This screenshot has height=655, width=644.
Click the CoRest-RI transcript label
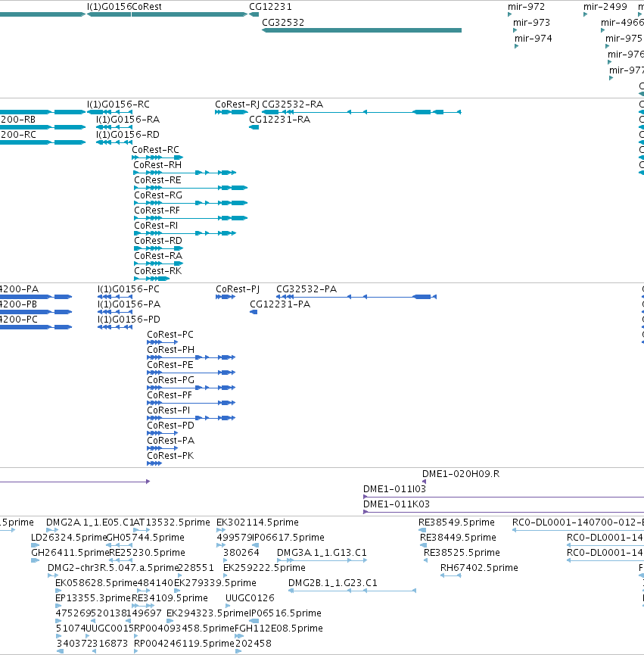pyautogui.click(x=156, y=226)
